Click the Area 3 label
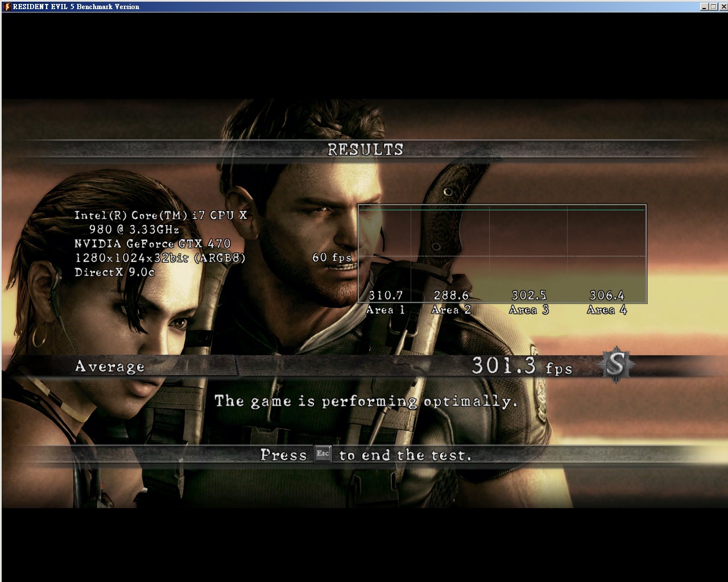This screenshot has height=582, width=728. coord(529,310)
